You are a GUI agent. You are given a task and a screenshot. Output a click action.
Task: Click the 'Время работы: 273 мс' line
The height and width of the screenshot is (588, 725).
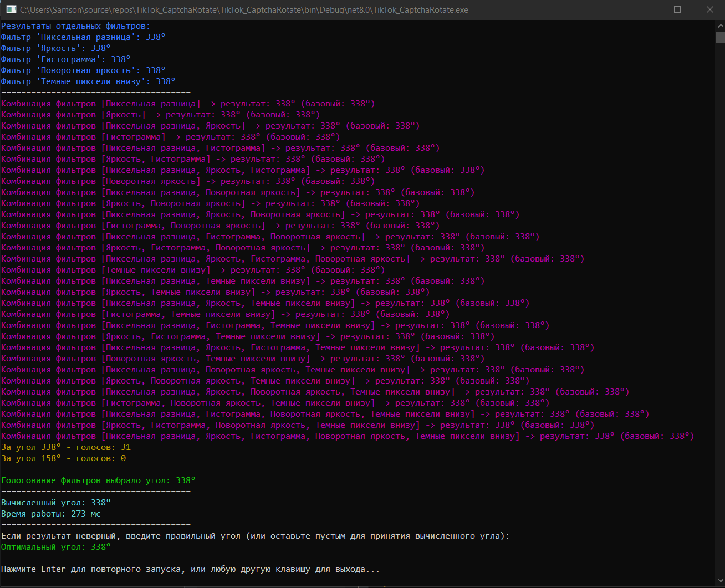click(51, 514)
